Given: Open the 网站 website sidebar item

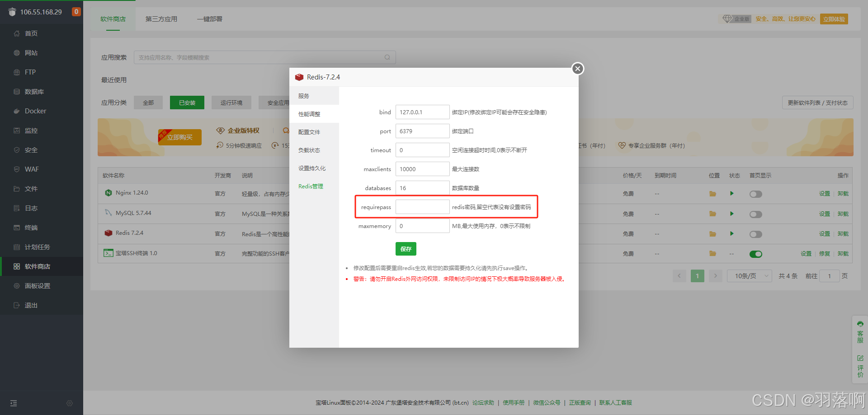Looking at the screenshot, I should [41, 53].
